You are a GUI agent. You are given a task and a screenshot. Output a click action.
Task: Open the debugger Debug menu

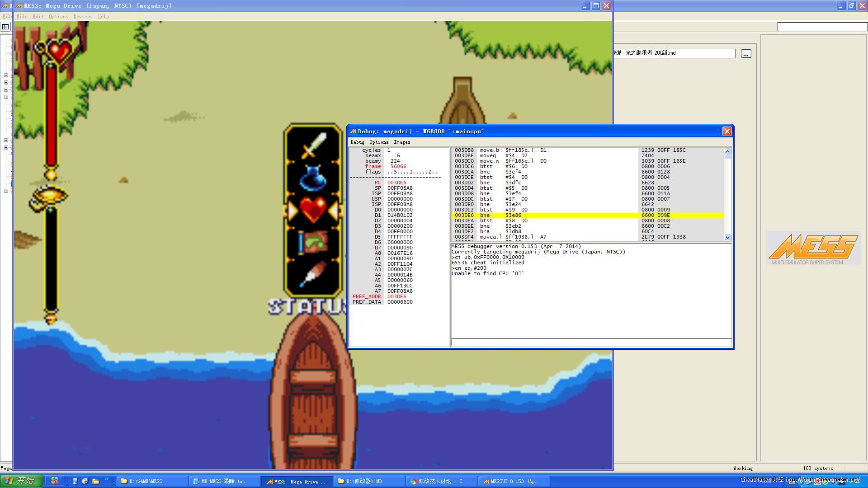click(x=357, y=142)
